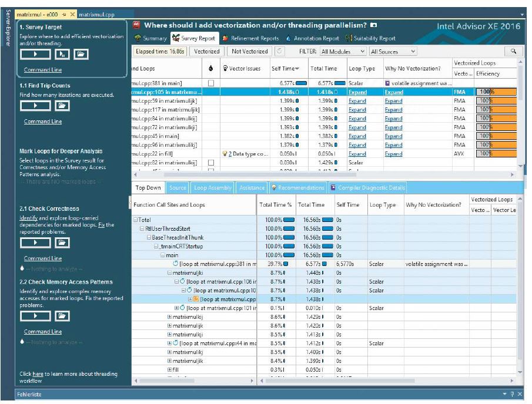Switch to the Refinement Reports tab
Image resolution: width=532 pixels, height=404 pixels.
tap(250, 38)
